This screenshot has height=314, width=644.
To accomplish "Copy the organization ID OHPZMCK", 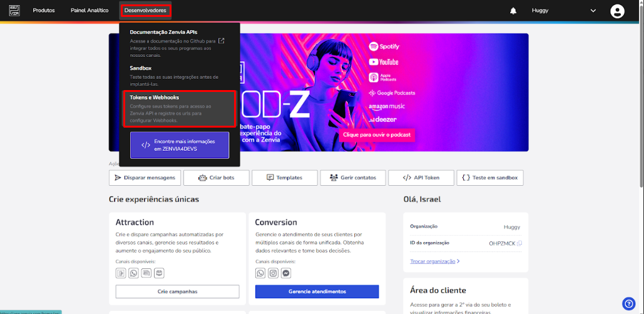I will coord(519,243).
